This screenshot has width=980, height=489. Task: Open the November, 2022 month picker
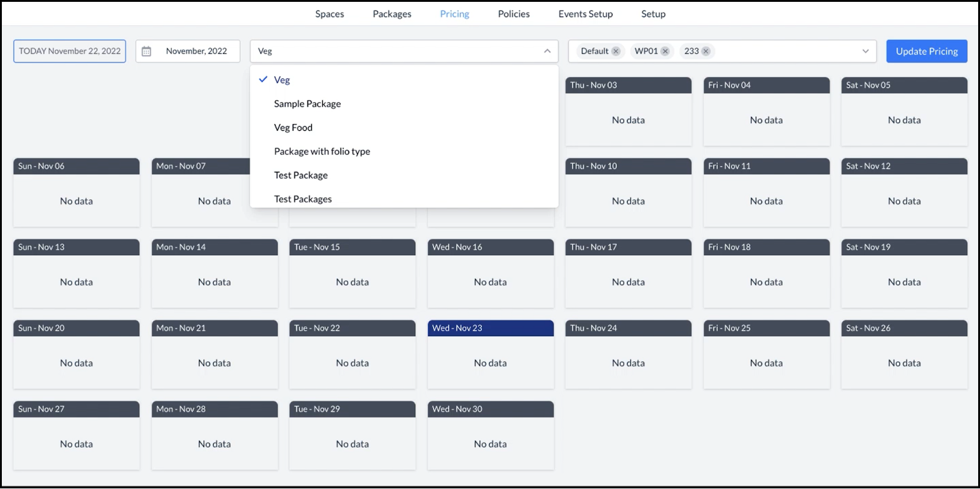196,51
